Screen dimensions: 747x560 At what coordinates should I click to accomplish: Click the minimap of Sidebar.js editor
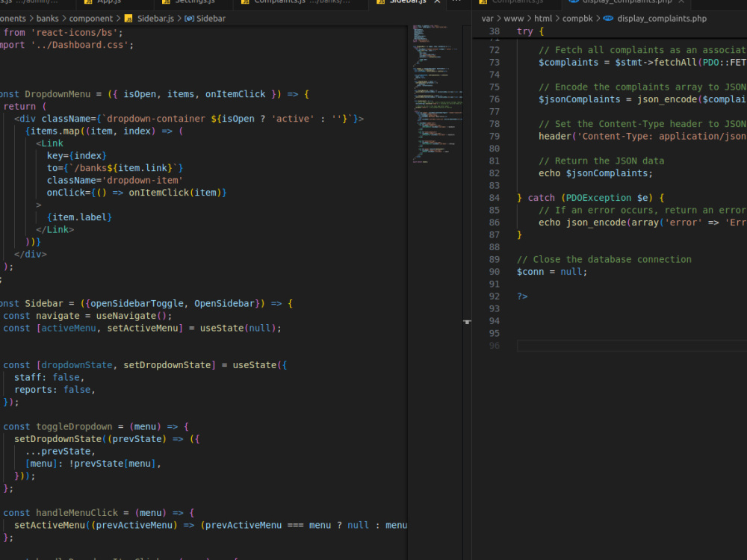coord(436,93)
